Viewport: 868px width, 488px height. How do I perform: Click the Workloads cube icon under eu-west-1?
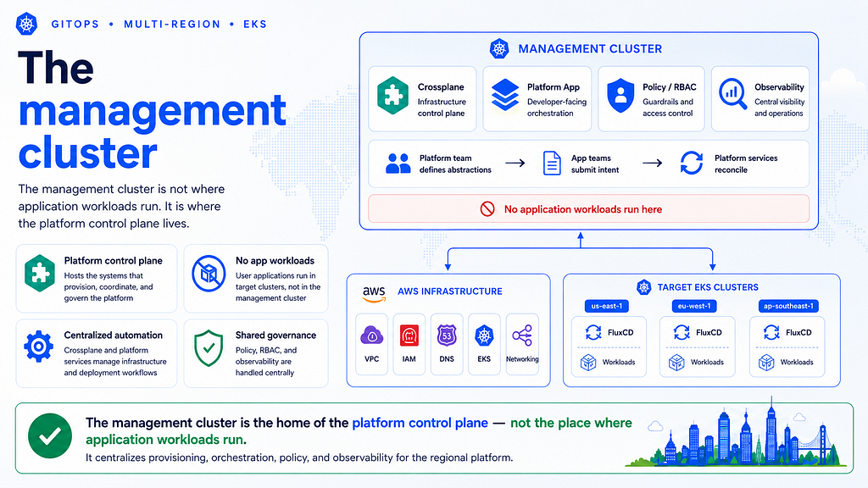[x=676, y=363]
